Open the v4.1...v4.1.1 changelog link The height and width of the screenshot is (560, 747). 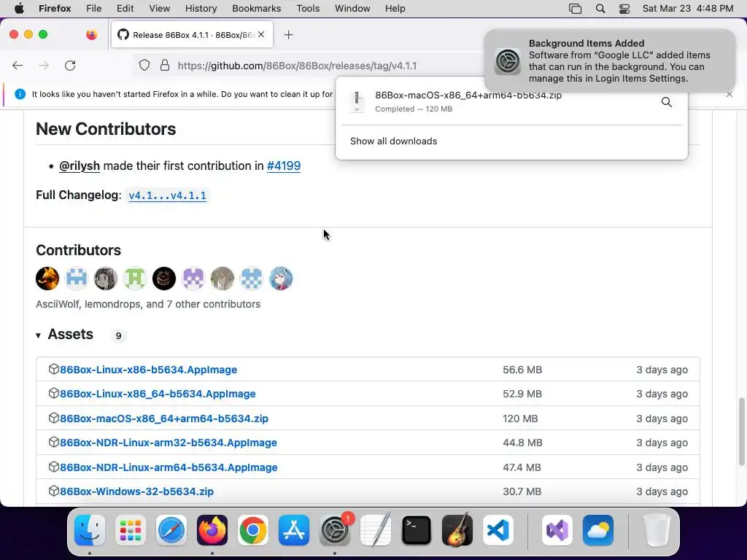[167, 195]
